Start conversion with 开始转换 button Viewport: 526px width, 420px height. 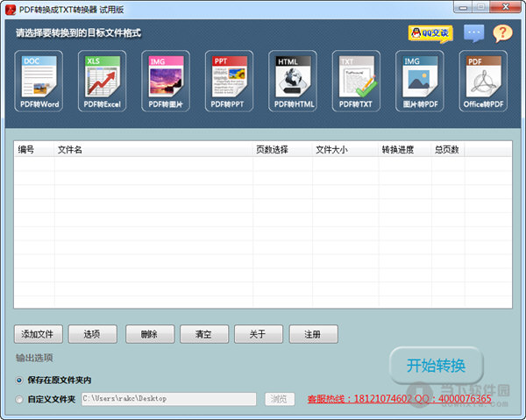tap(436, 366)
